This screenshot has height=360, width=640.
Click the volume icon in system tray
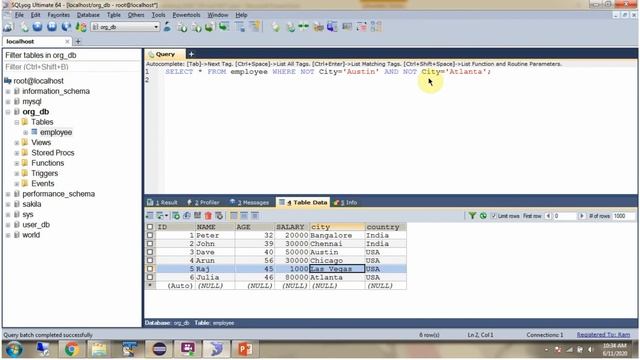pyautogui.click(x=590, y=349)
